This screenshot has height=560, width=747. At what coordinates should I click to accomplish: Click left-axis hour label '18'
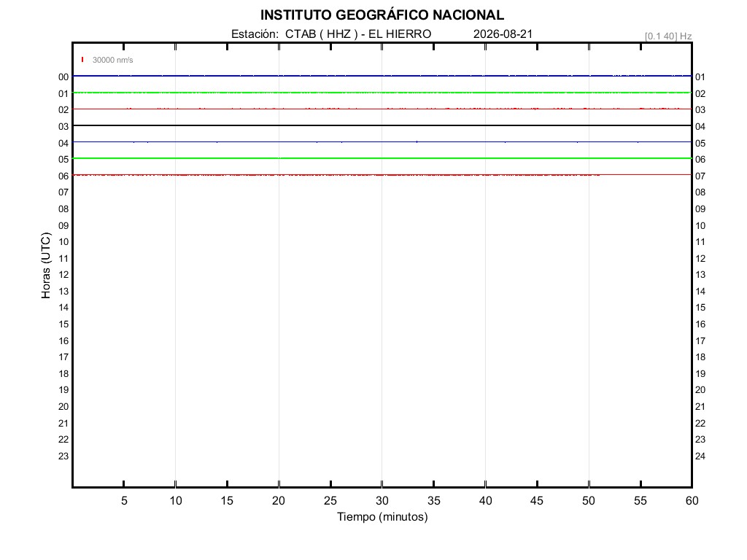[63, 374]
